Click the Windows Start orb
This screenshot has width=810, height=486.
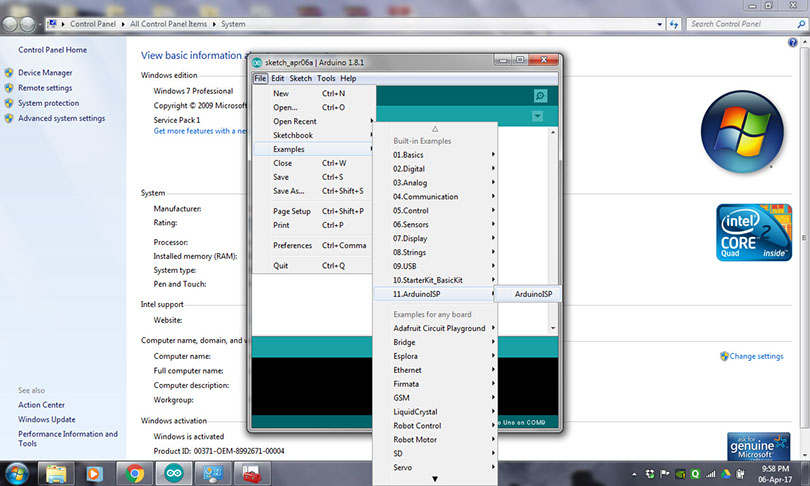pyautogui.click(x=17, y=473)
